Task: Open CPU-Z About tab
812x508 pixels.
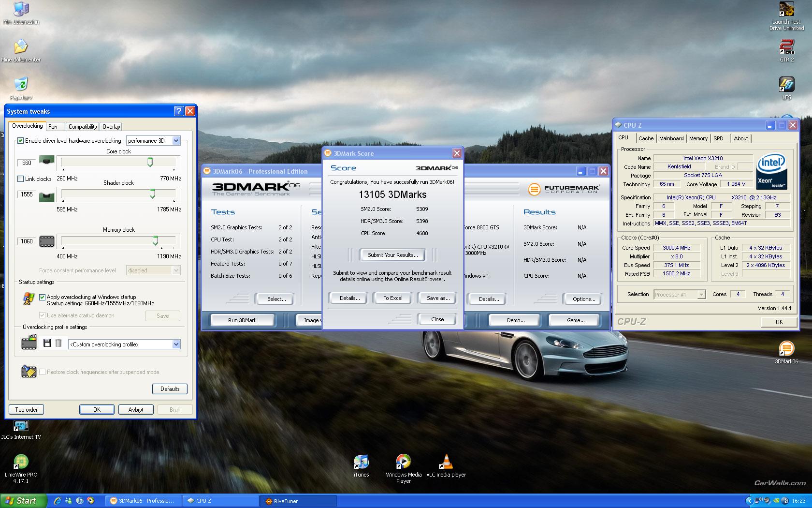Action: tap(740, 138)
